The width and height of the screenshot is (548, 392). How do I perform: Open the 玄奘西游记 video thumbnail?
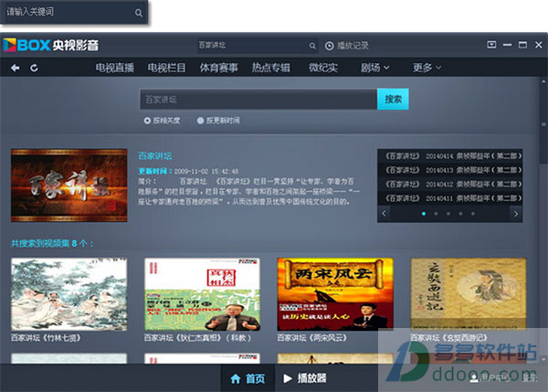pos(469,294)
